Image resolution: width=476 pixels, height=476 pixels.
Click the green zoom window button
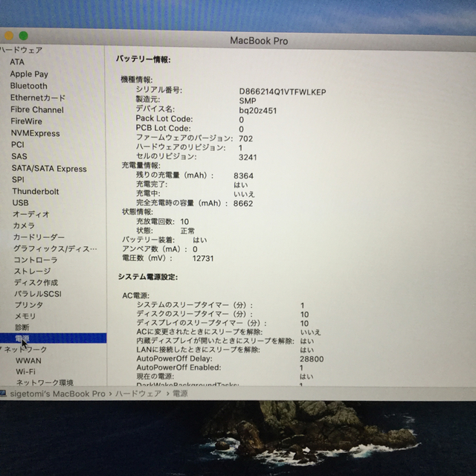pyautogui.click(x=23, y=36)
